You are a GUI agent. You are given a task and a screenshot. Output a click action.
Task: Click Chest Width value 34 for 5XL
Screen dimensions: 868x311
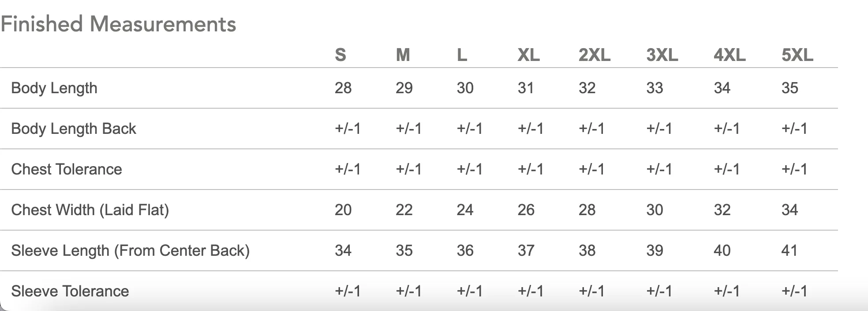click(790, 210)
